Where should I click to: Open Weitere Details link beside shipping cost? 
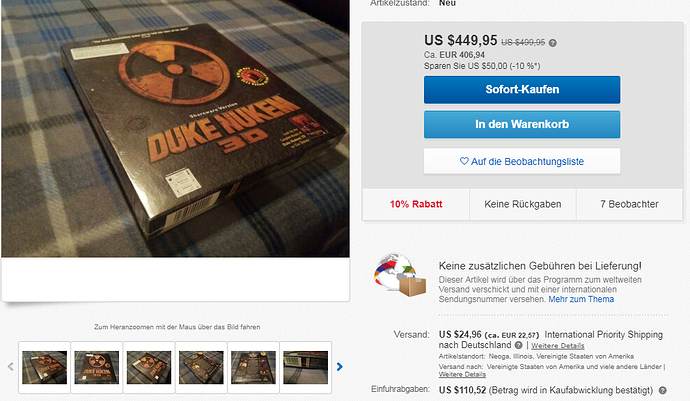tap(558, 346)
